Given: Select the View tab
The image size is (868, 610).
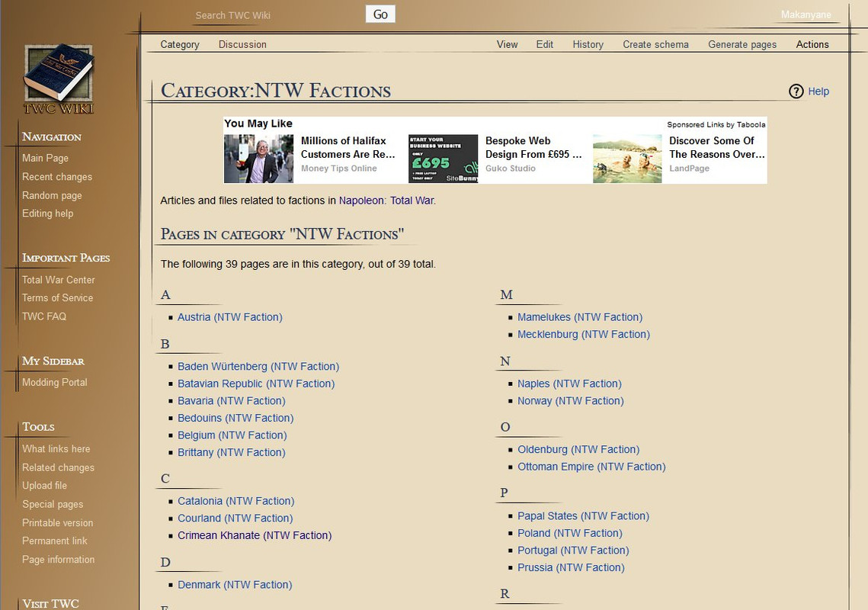Looking at the screenshot, I should click(507, 44).
